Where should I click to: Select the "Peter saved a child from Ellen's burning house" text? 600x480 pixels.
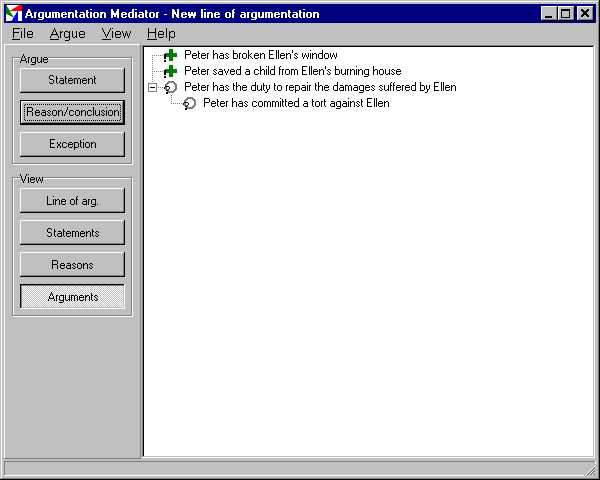click(x=292, y=71)
